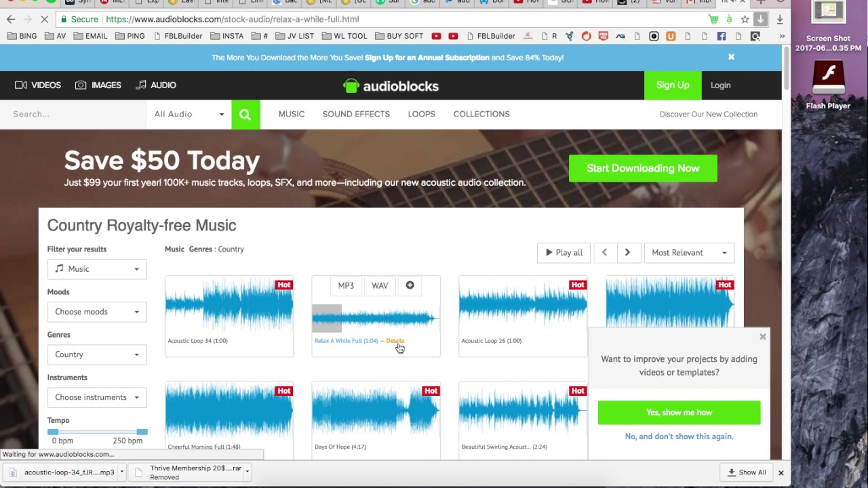Play the Days Of Hope waveform
Viewport: 868px width, 488px height.
[x=376, y=411]
